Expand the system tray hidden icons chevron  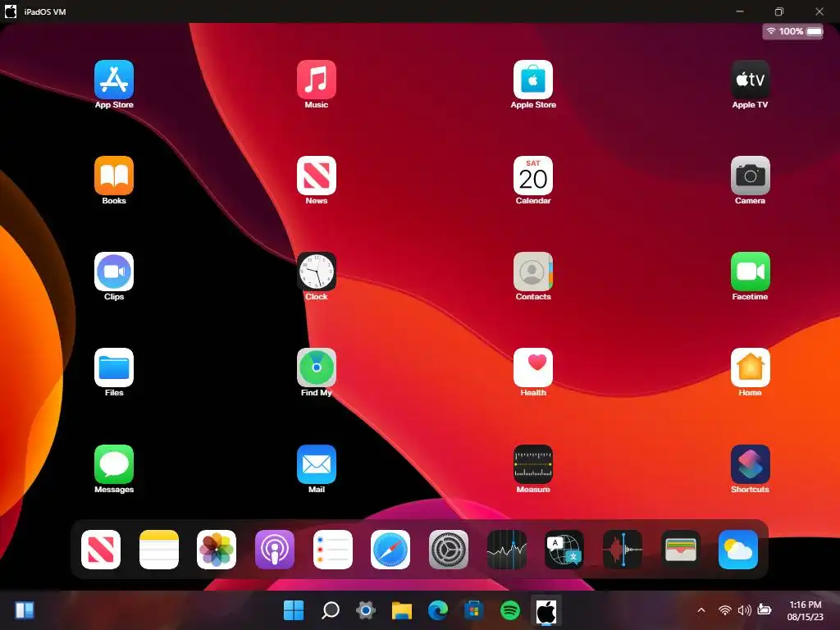[701, 610]
